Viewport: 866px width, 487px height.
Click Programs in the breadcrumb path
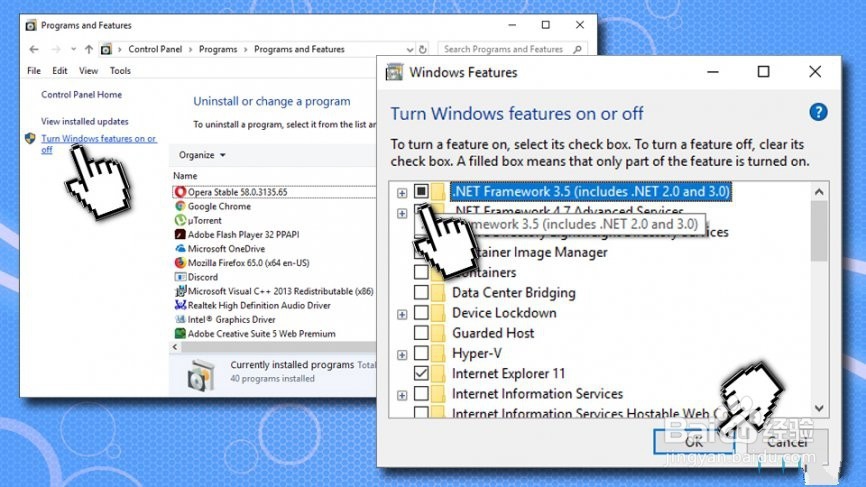[x=218, y=49]
